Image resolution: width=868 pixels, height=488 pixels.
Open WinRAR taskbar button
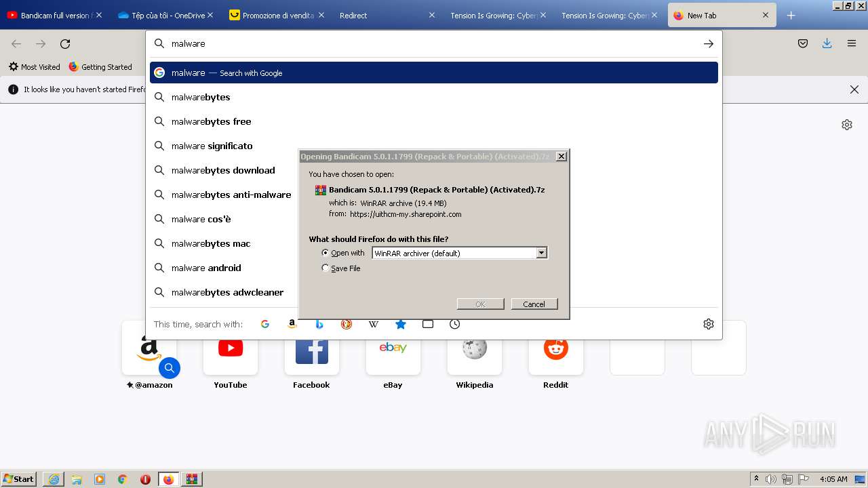192,479
